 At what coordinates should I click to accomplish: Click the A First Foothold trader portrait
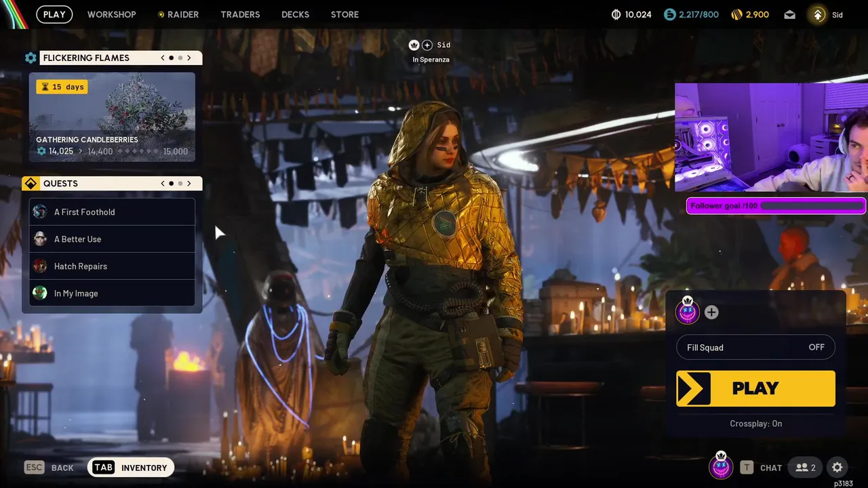[x=40, y=211]
